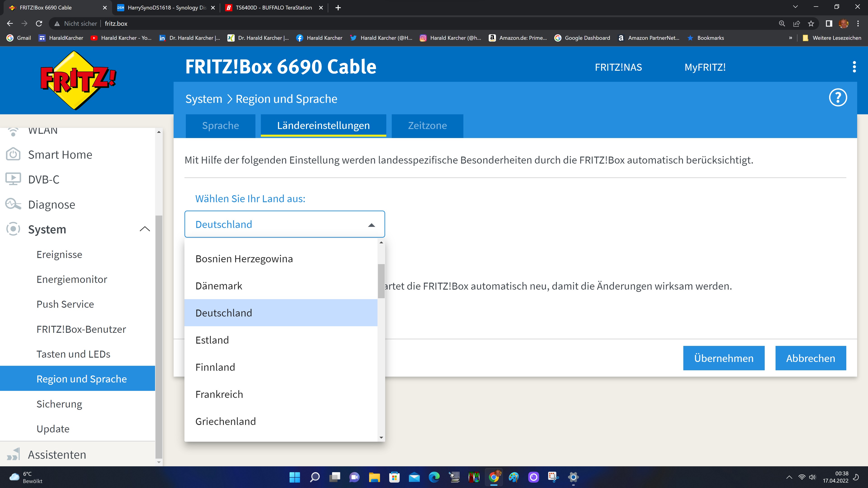The image size is (868, 488).
Task: Open Windows Start menu from taskbar
Action: pyautogui.click(x=295, y=477)
